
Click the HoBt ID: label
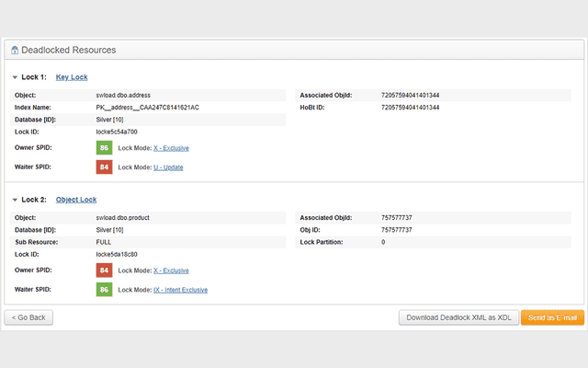[312, 108]
